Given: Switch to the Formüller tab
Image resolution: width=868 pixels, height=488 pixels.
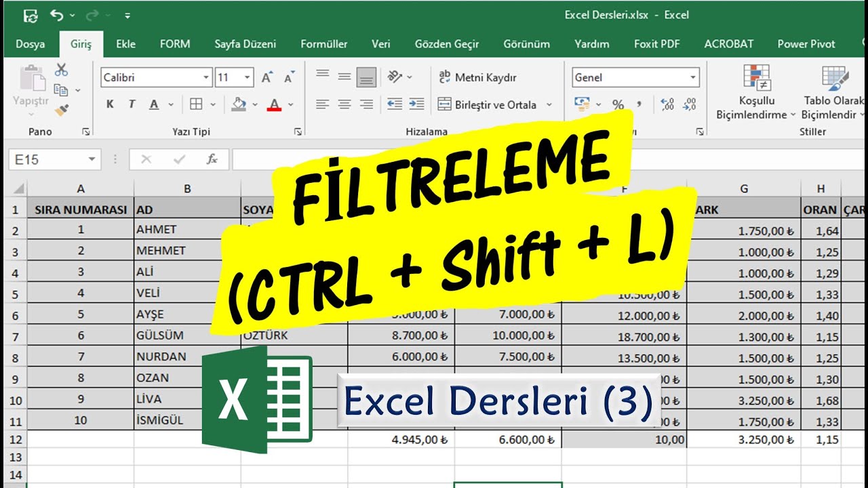Looking at the screenshot, I should pos(324,44).
